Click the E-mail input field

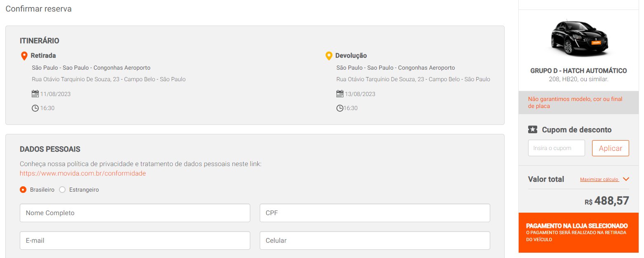pos(135,240)
